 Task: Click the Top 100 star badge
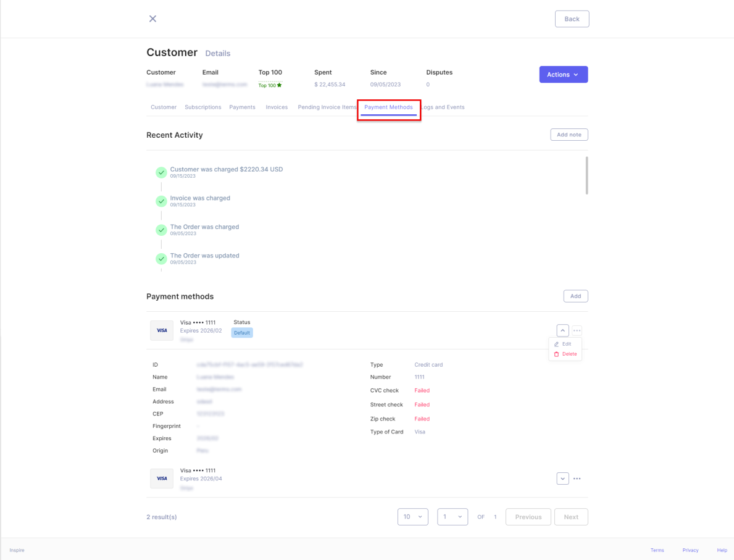tap(270, 85)
